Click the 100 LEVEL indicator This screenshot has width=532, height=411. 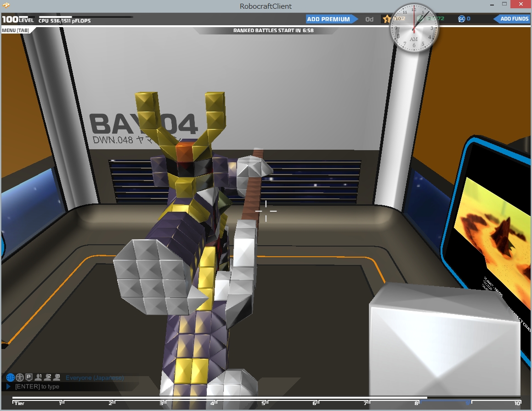point(18,19)
